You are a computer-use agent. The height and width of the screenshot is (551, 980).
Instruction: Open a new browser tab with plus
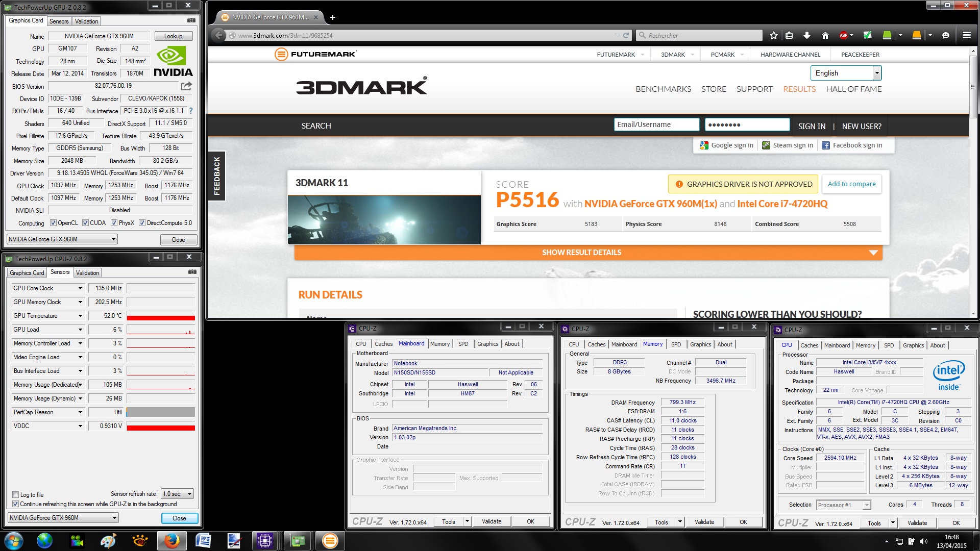pyautogui.click(x=333, y=17)
